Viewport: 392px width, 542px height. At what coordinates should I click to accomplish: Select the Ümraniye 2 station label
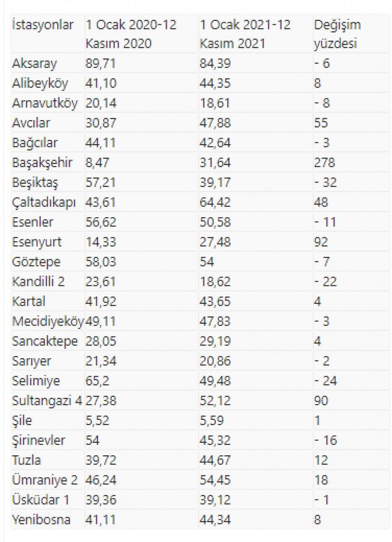pos(45,481)
